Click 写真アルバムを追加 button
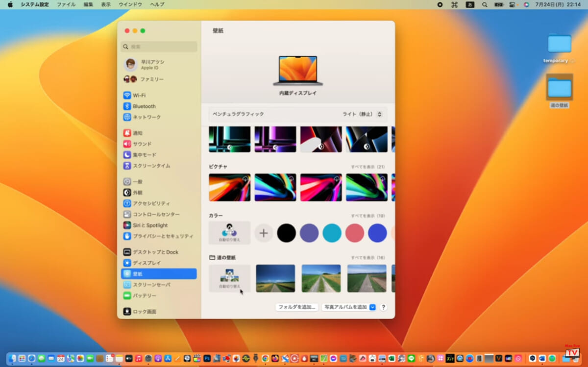The width and height of the screenshot is (588, 367). [348, 307]
